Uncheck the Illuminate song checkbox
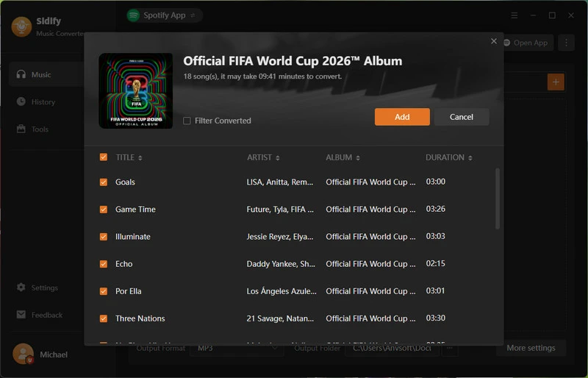This screenshot has height=378, width=588. 104,237
